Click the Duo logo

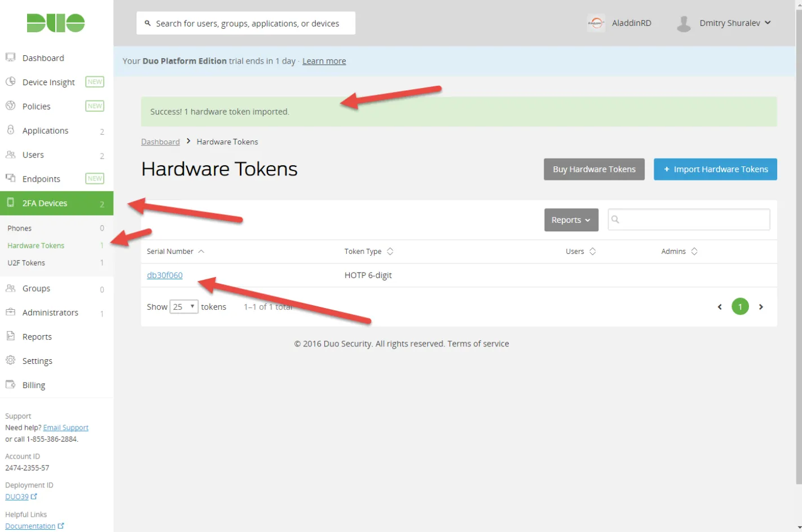pos(56,23)
